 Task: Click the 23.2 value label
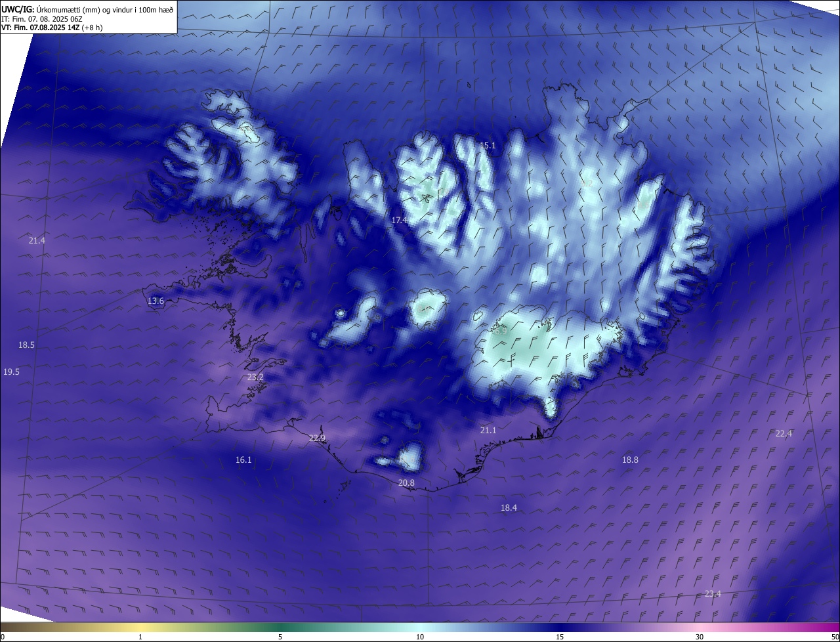coord(255,377)
